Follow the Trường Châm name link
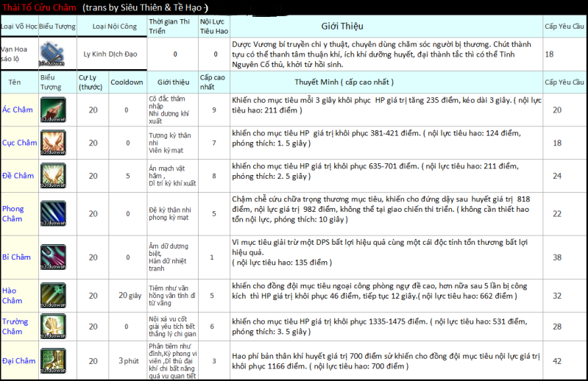588x381 pixels. coord(15,327)
